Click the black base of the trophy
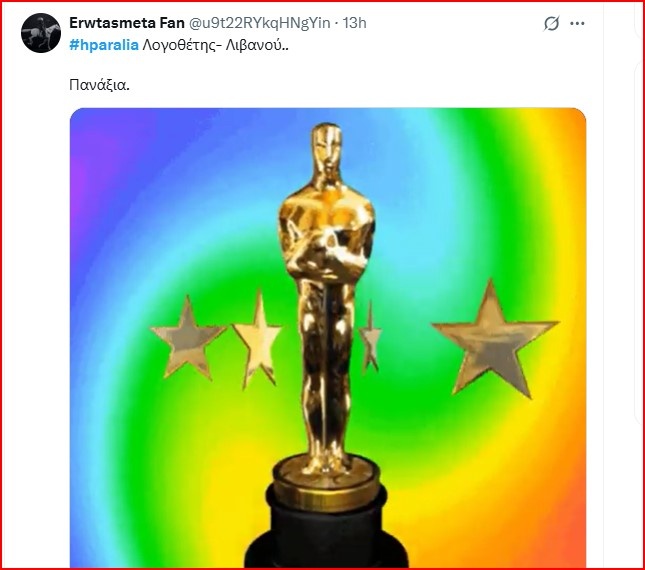 click(x=326, y=531)
